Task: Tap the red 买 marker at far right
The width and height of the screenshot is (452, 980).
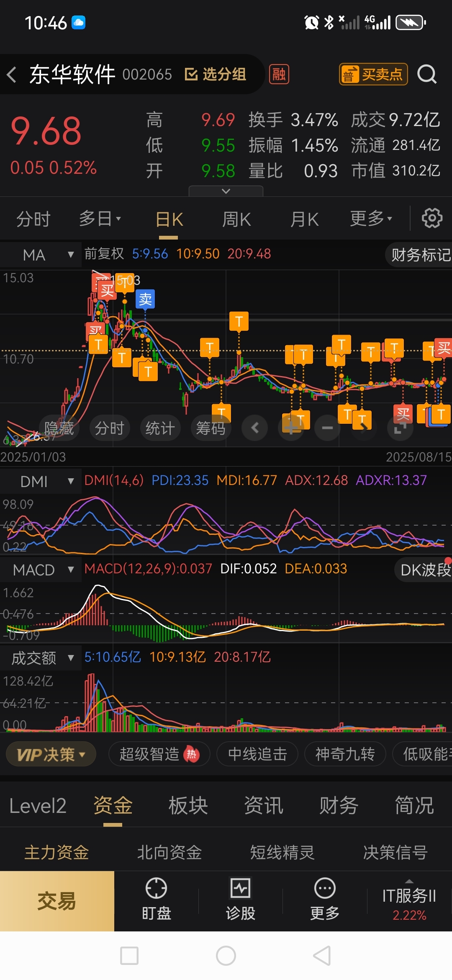Action: tap(444, 348)
